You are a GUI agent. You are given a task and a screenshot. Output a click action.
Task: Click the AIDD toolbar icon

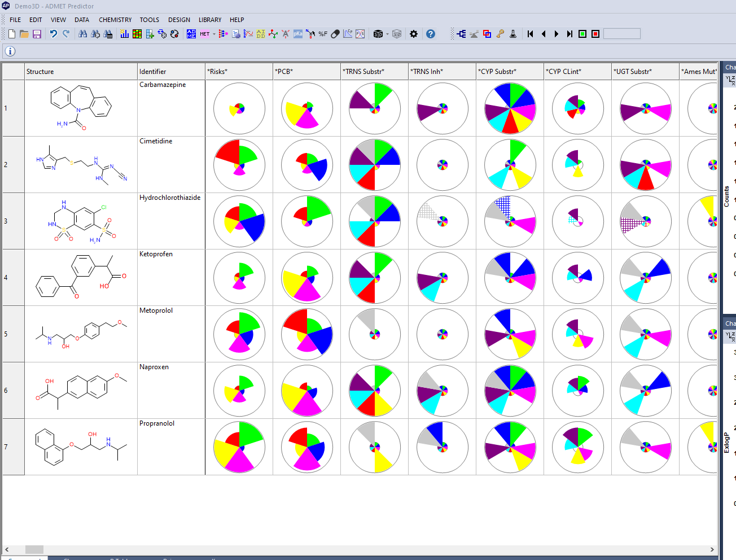(x=261, y=34)
